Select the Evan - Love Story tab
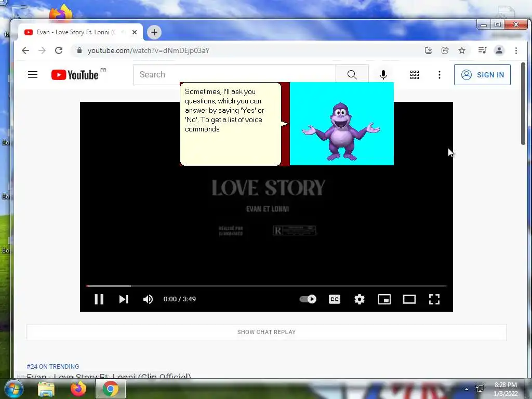532x399 pixels. pyautogui.click(x=81, y=32)
